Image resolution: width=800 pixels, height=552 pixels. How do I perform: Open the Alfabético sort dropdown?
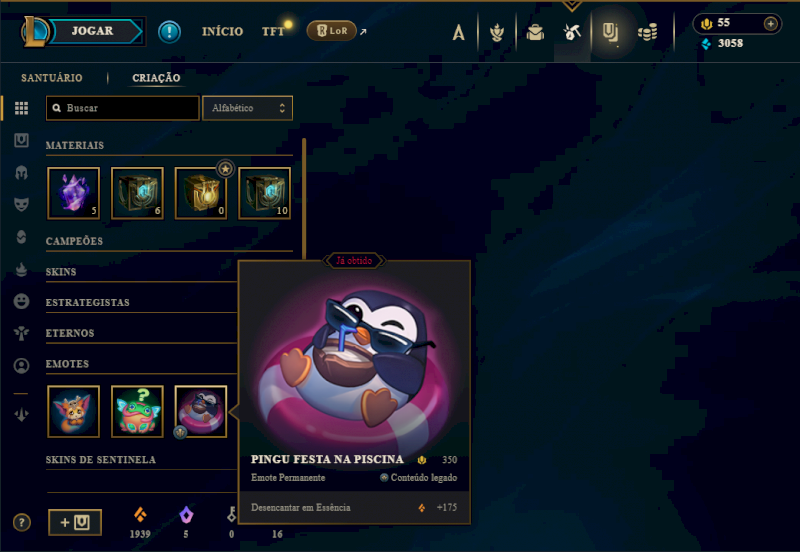tap(247, 108)
